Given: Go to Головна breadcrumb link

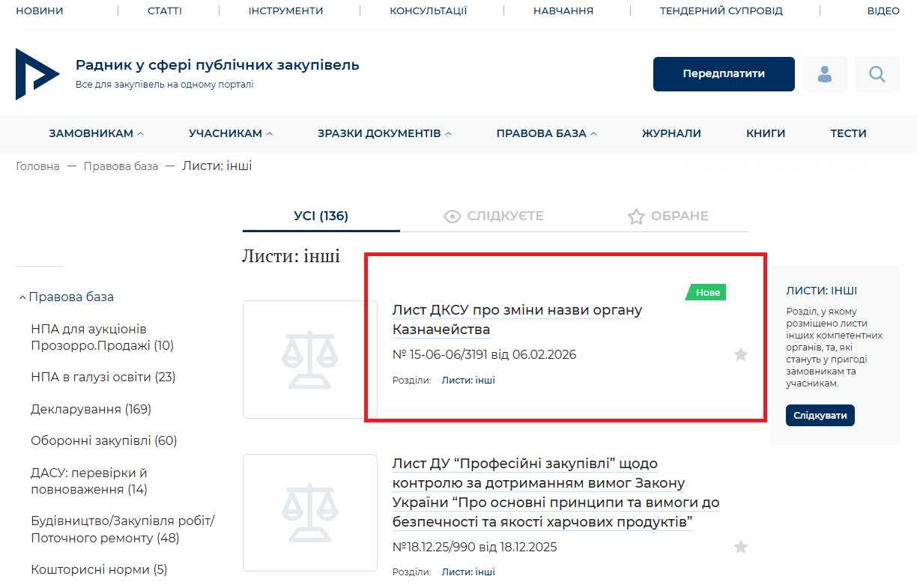Looking at the screenshot, I should pyautogui.click(x=37, y=166).
